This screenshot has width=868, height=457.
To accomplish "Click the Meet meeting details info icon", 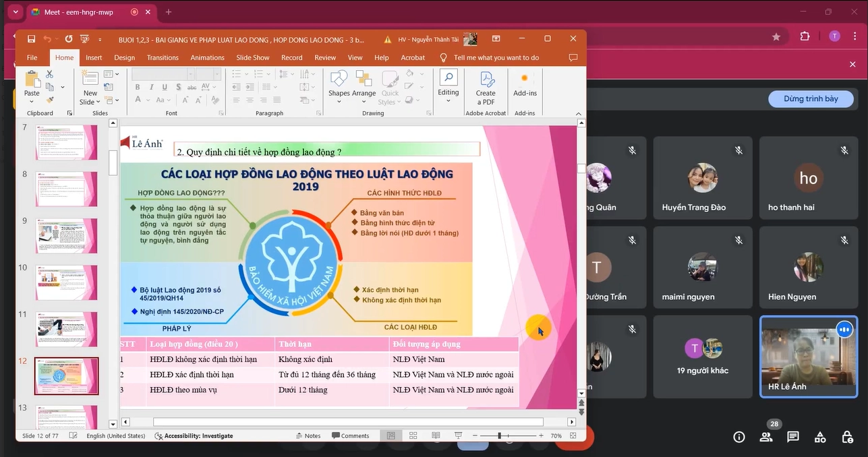I will tap(739, 437).
